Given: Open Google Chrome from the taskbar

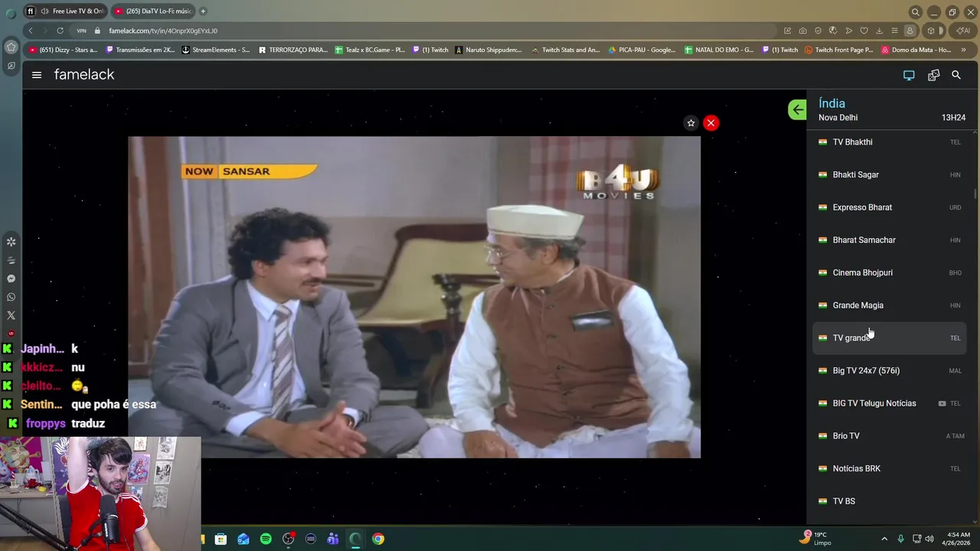Looking at the screenshot, I should click(x=378, y=539).
